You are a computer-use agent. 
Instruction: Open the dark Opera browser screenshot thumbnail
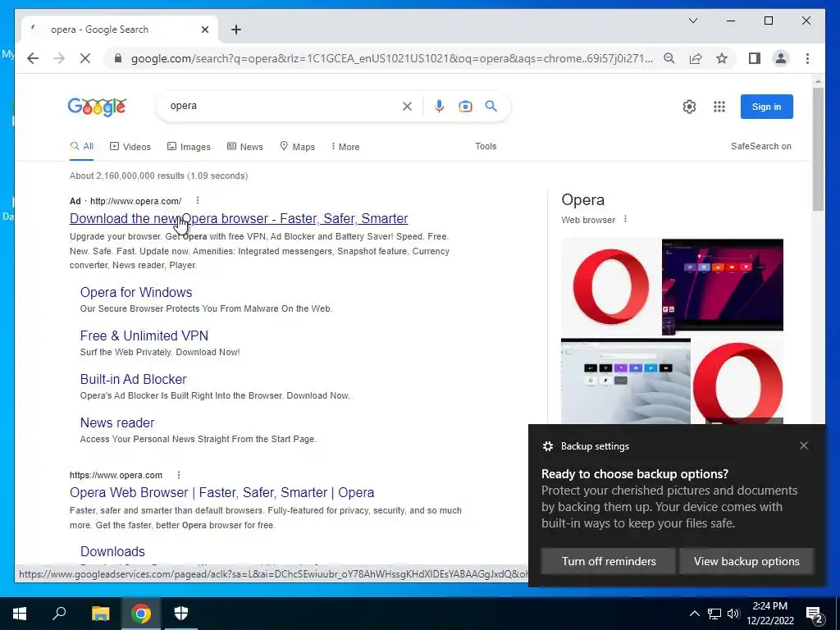(723, 286)
